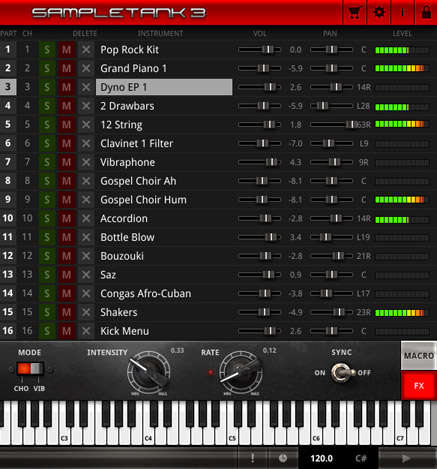The image size is (437, 469).
Task: Open the shopping cart store
Action: (x=355, y=13)
